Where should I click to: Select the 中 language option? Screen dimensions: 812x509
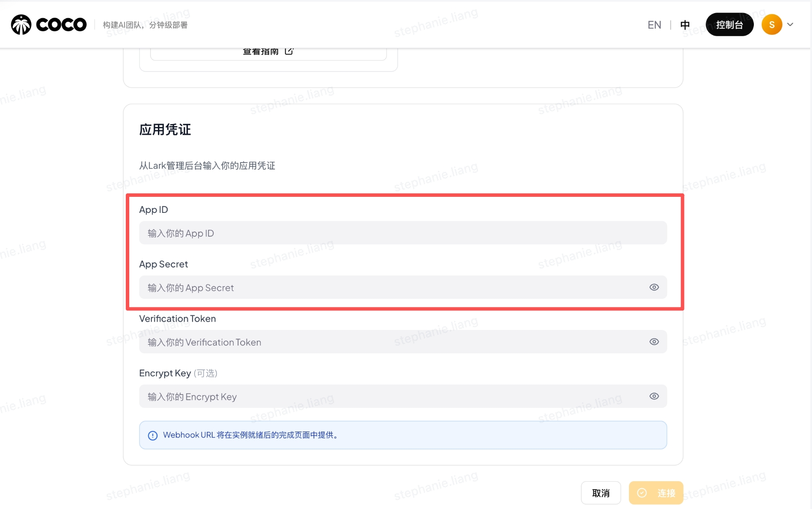coord(685,25)
